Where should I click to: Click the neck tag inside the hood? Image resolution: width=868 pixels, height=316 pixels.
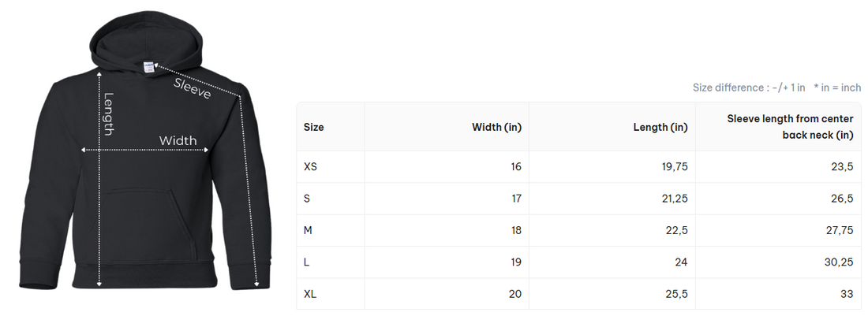click(x=148, y=68)
